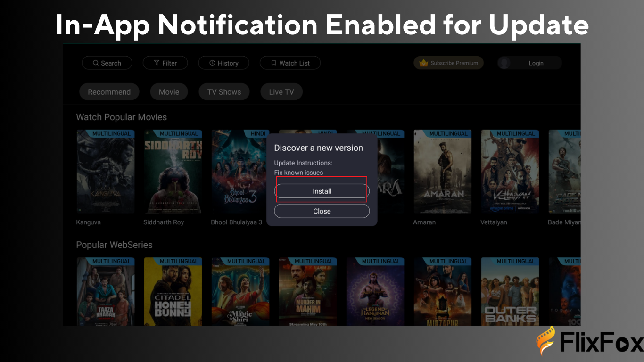Image resolution: width=644 pixels, height=362 pixels.
Task: Select the Siddharth Roy poster
Action: pos(173,172)
